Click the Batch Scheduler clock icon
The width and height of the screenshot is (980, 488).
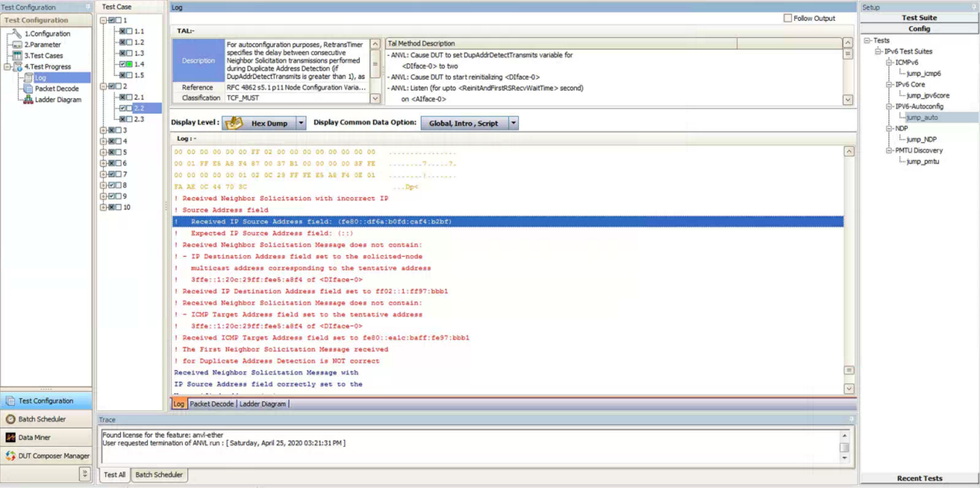[10, 419]
